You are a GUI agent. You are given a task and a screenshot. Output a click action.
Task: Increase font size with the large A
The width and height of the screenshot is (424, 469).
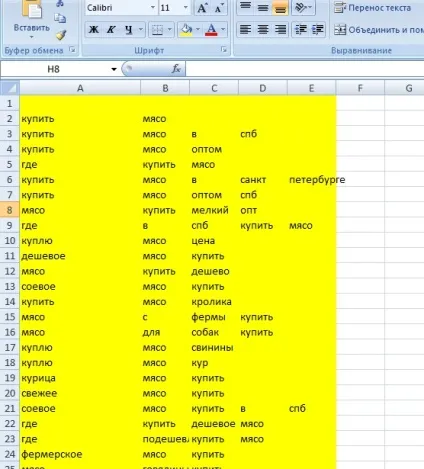tap(202, 8)
